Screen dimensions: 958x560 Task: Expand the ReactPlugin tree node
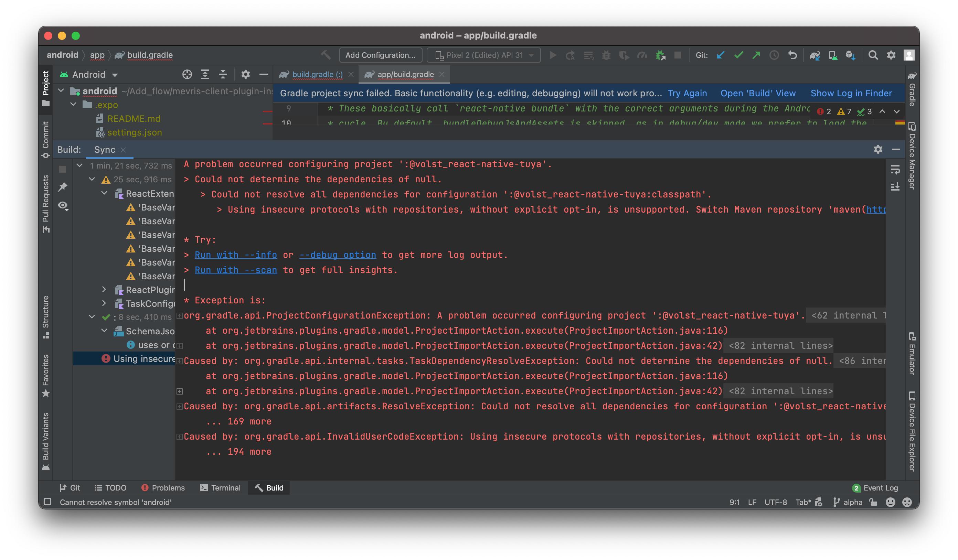[x=104, y=290]
